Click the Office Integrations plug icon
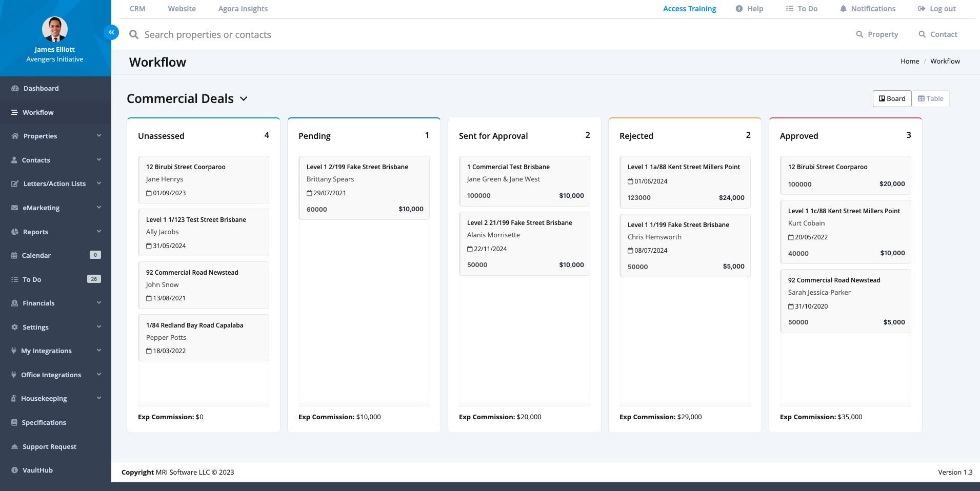The image size is (980, 491). pyautogui.click(x=14, y=375)
